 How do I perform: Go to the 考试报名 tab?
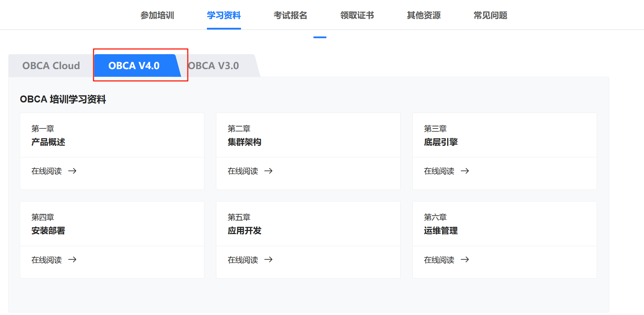pos(290,15)
